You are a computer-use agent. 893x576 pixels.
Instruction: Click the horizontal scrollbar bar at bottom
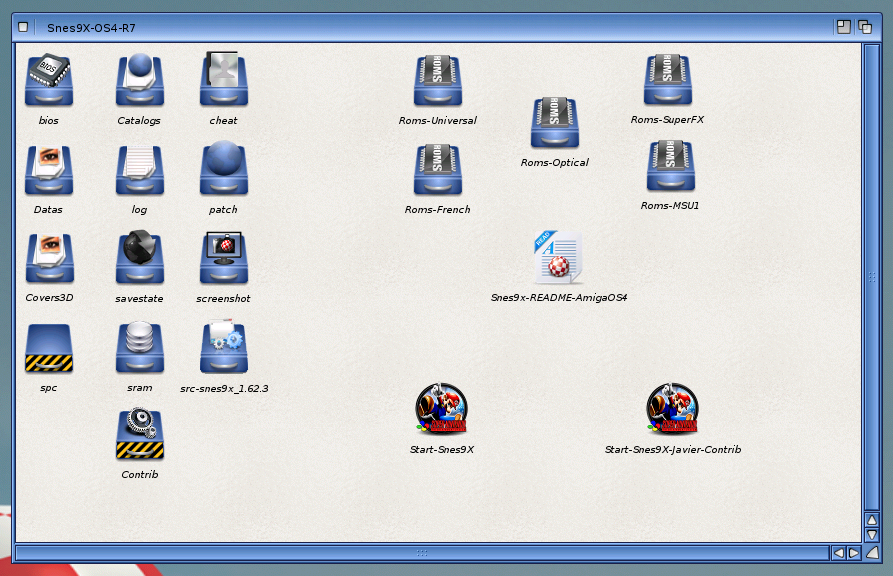pos(420,552)
